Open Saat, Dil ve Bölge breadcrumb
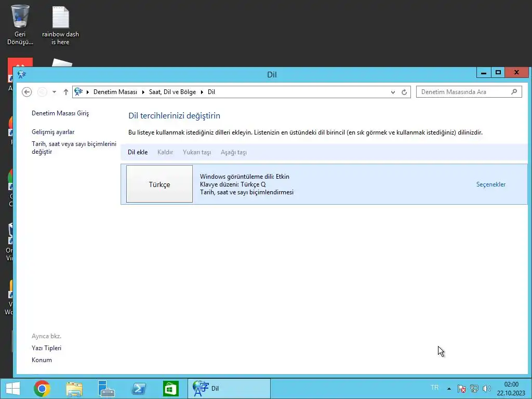532x399 pixels. coord(172,92)
